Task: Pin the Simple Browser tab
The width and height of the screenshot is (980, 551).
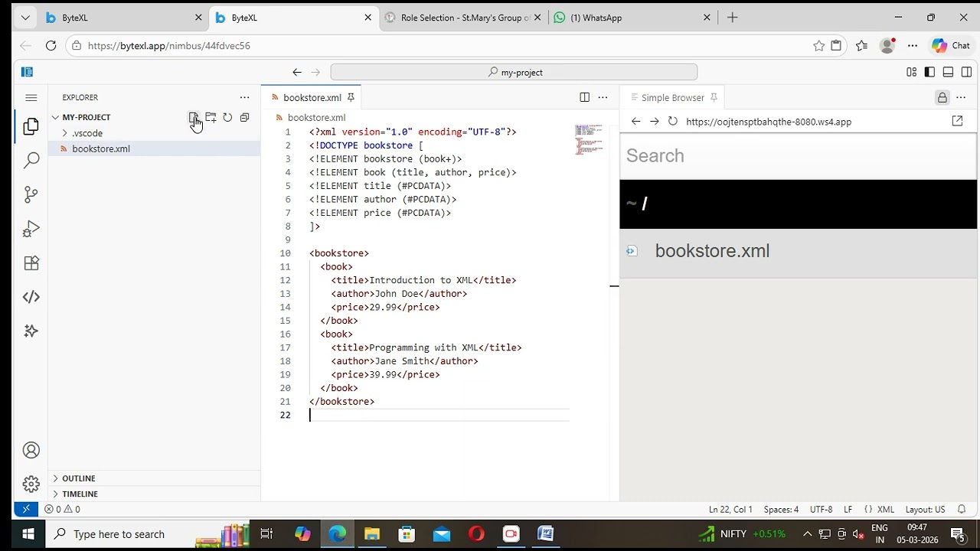Action: (714, 97)
